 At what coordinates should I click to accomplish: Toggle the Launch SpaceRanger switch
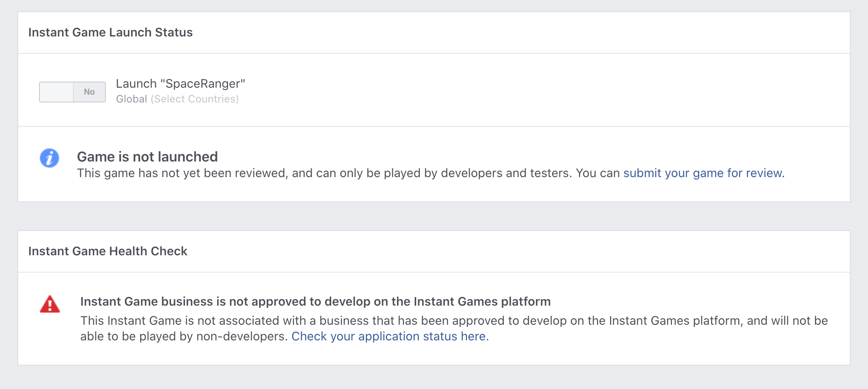[x=72, y=92]
